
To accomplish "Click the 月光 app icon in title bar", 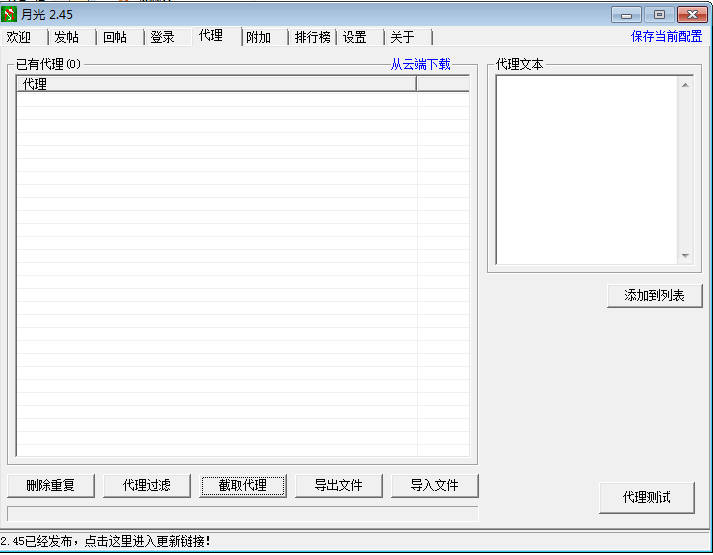I will (11, 14).
